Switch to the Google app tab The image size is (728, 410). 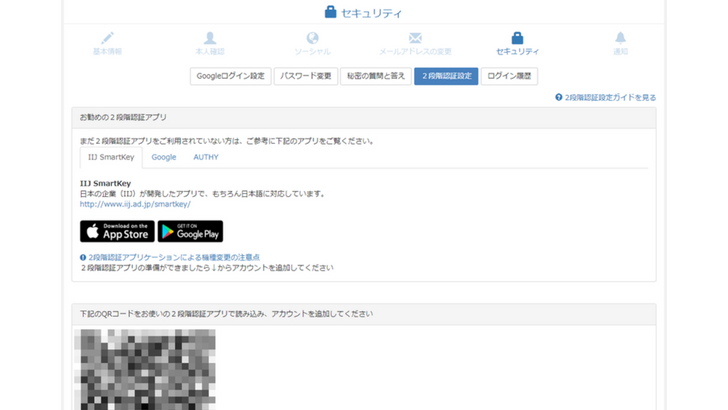[x=163, y=157]
